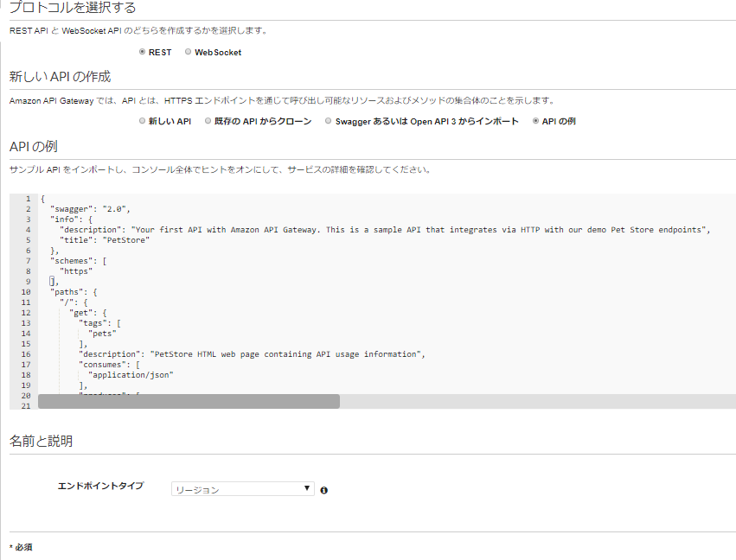Click the "get": { line in editor
The width and height of the screenshot is (736, 560).
tap(87, 313)
